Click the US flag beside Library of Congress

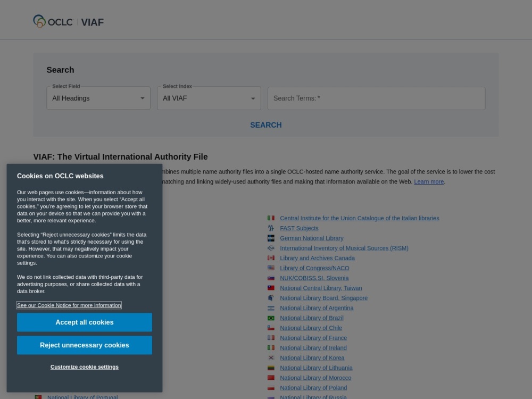coord(271,268)
